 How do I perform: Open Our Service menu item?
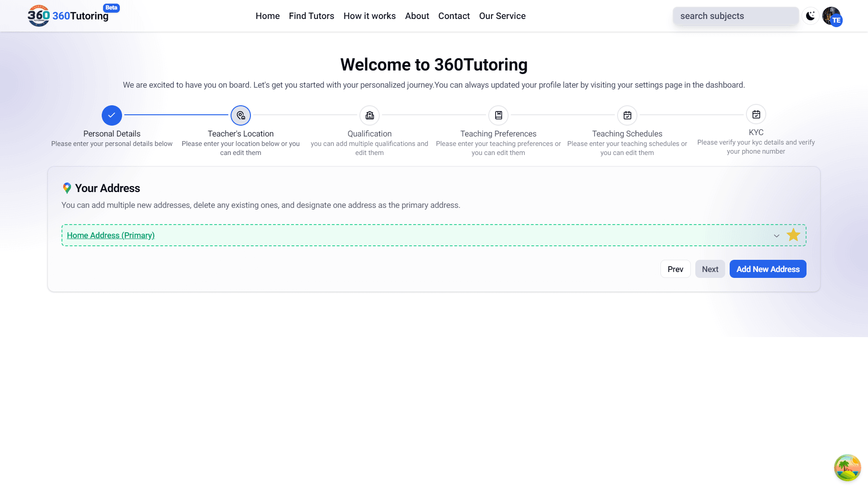click(502, 16)
